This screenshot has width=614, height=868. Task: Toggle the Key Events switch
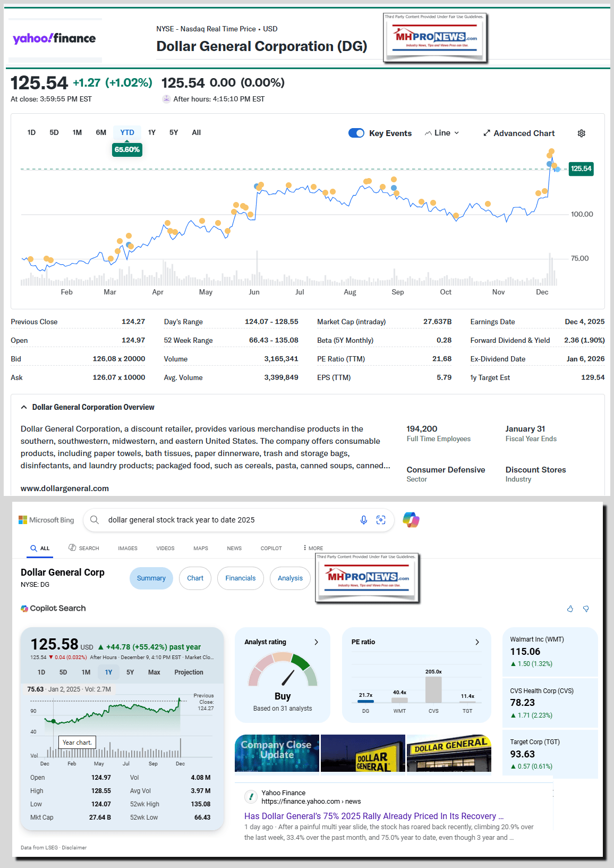pyautogui.click(x=356, y=133)
